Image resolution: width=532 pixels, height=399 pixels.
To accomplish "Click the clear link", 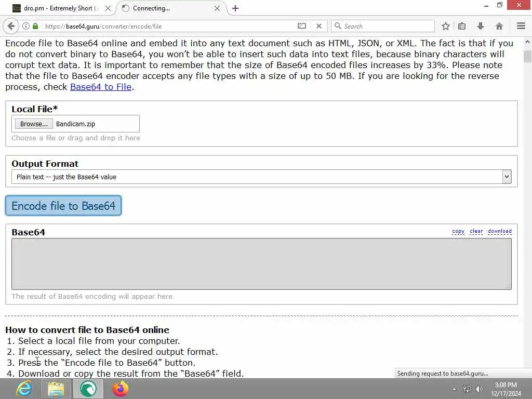I will coord(476,231).
